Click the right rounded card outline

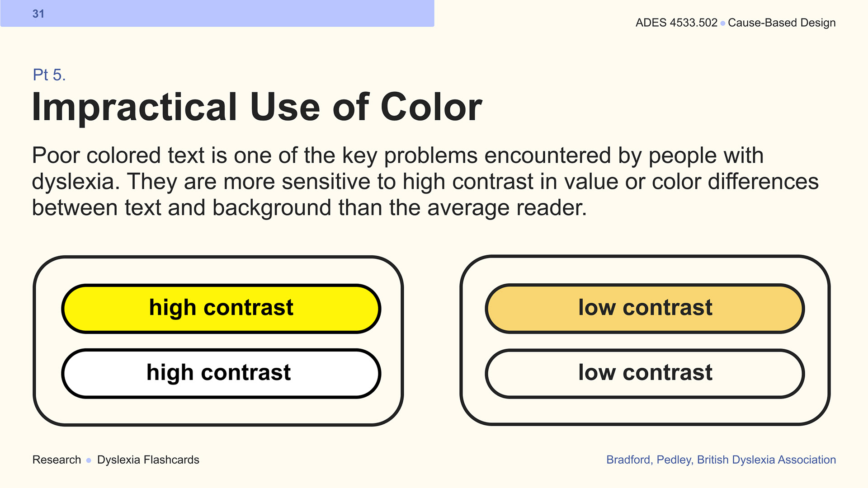pos(645,340)
